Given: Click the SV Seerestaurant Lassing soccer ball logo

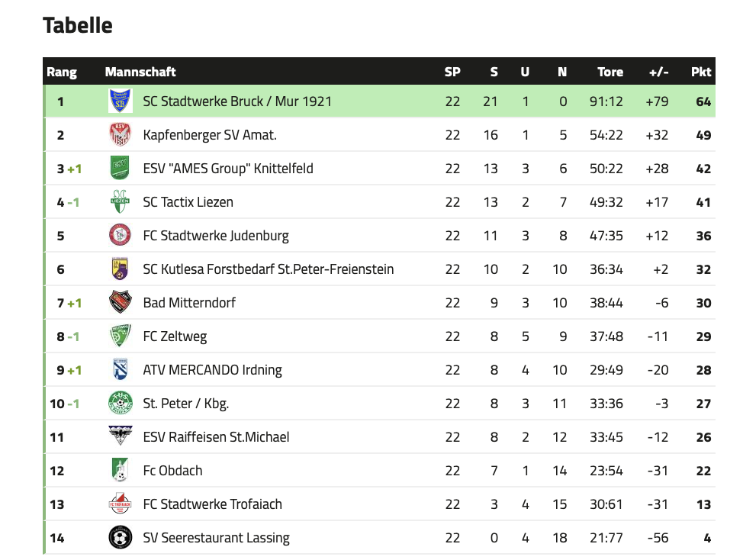Looking at the screenshot, I should [120, 537].
